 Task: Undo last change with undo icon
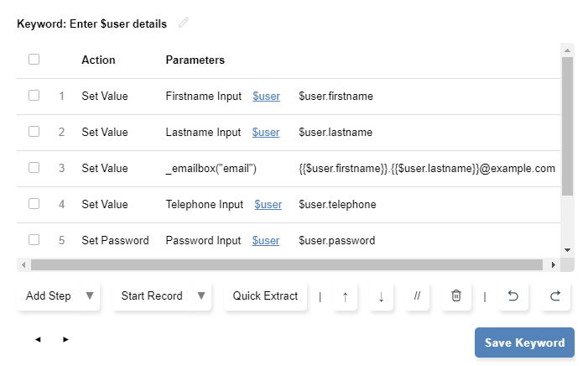coord(513,295)
